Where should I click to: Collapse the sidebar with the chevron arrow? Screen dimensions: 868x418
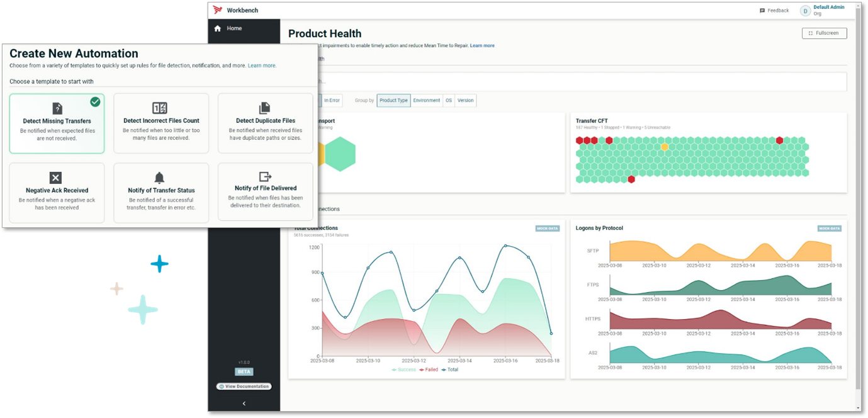click(244, 404)
